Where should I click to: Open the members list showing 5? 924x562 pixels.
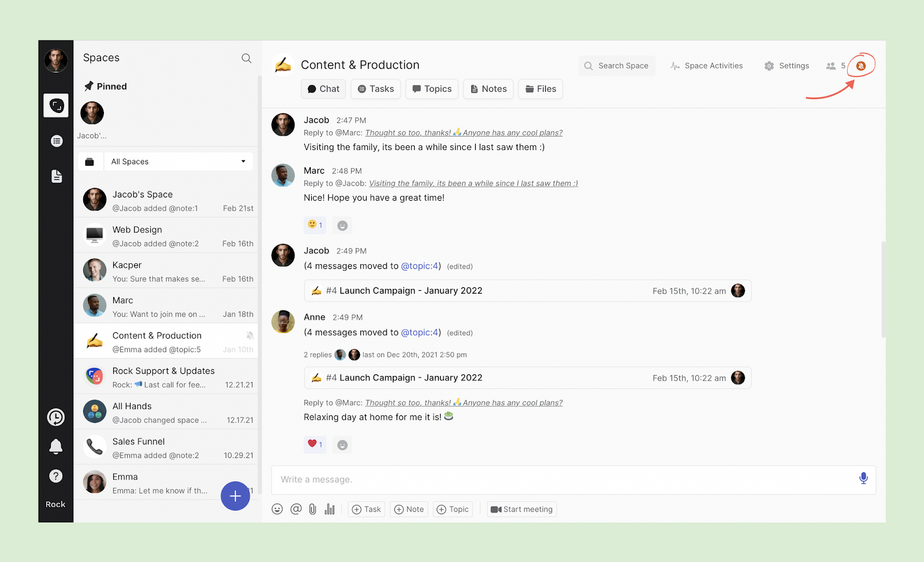835,66
